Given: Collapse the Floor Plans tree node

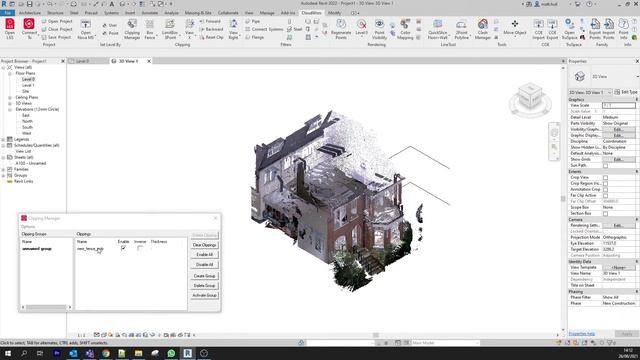Looking at the screenshot, I should click(x=10, y=73).
